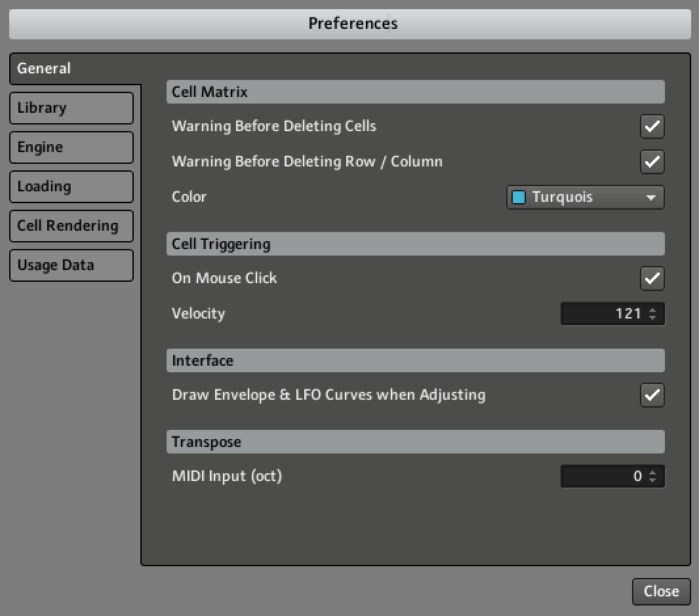Click the MIDI Input octave stepper arrows
The height and width of the screenshot is (616, 699).
click(652, 476)
